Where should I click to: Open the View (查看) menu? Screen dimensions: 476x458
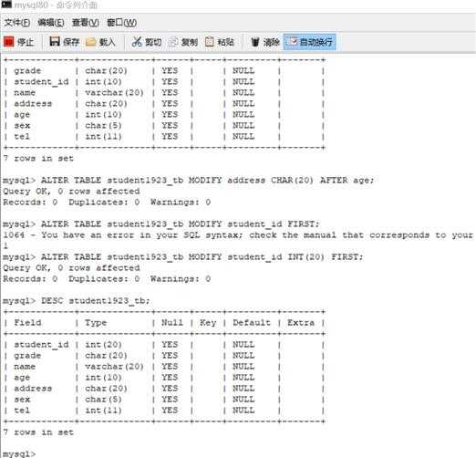tap(85, 22)
